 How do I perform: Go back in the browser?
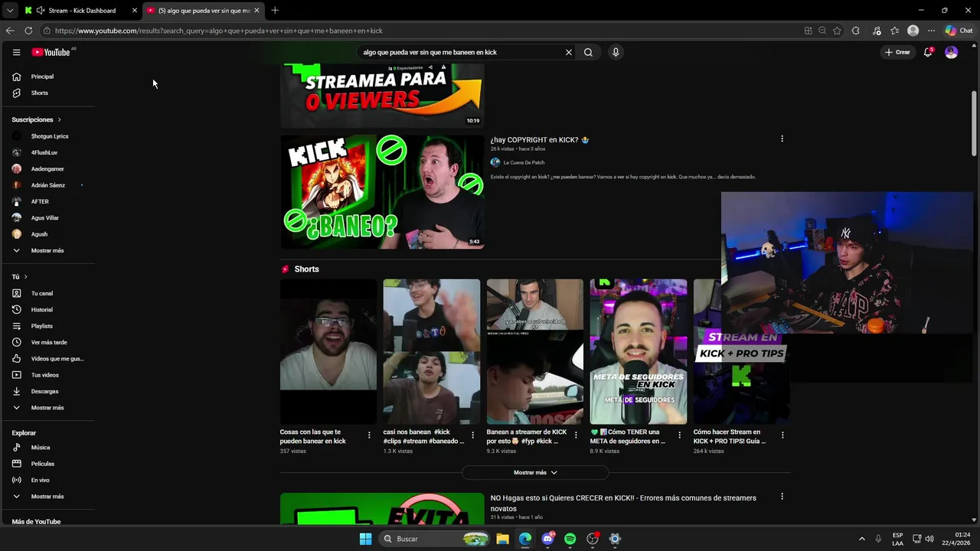pyautogui.click(x=10, y=31)
